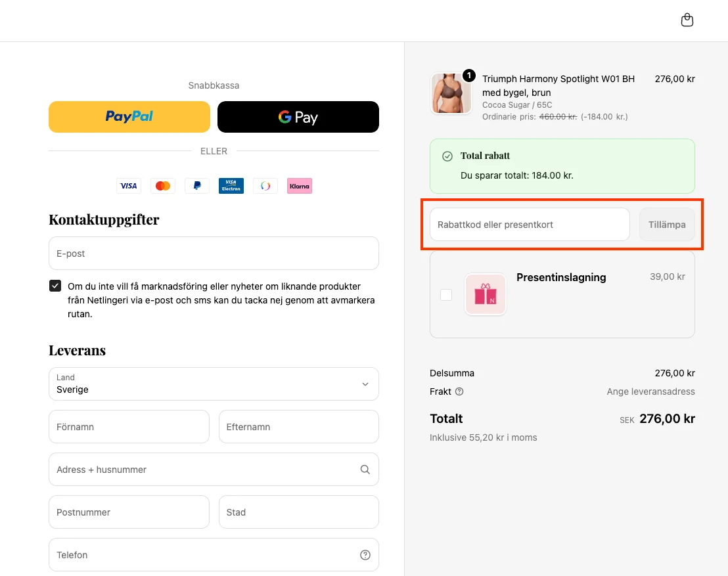This screenshot has height=576, width=728.
Task: Click the Visa payment icon
Action: [x=129, y=186]
